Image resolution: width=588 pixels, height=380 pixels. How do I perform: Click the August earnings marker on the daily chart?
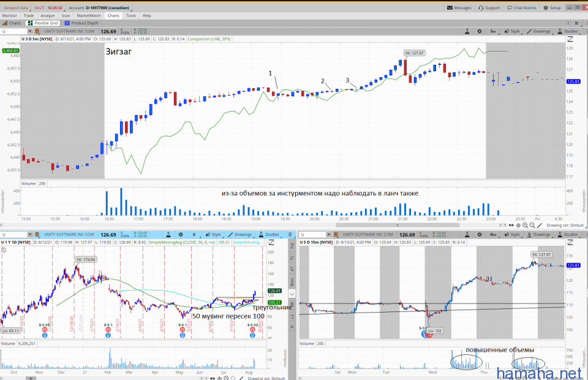pyautogui.click(x=252, y=330)
